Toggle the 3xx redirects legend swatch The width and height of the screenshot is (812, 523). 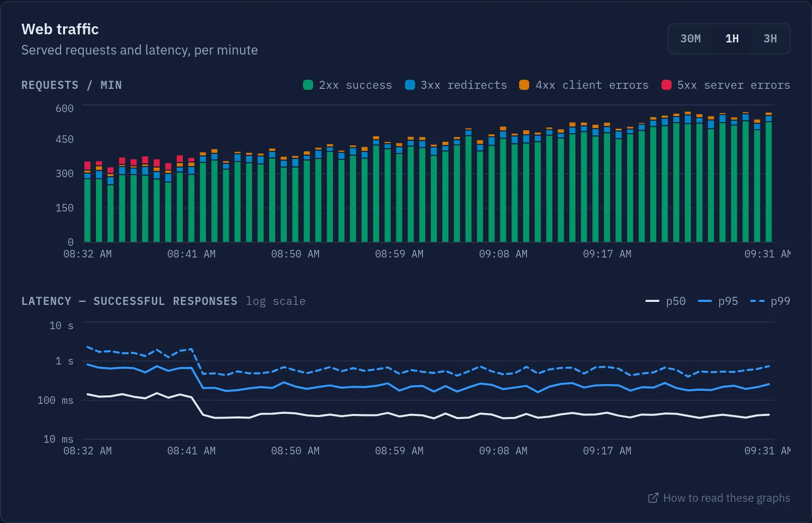click(x=410, y=85)
